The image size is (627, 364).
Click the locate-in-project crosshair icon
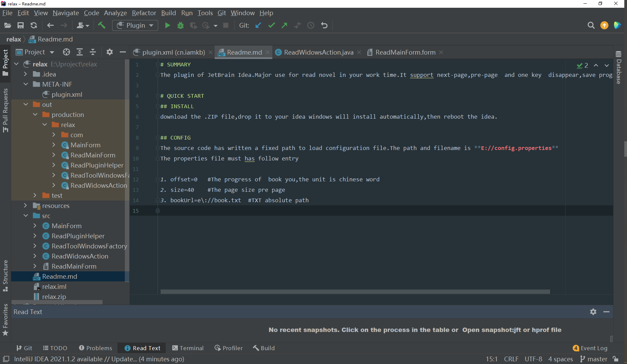(66, 52)
